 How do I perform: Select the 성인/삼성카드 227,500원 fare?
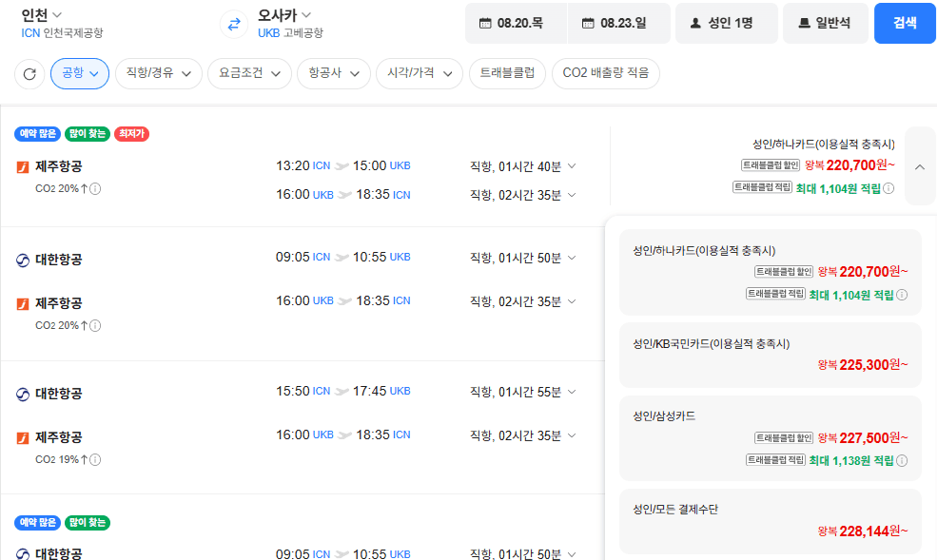click(771, 438)
